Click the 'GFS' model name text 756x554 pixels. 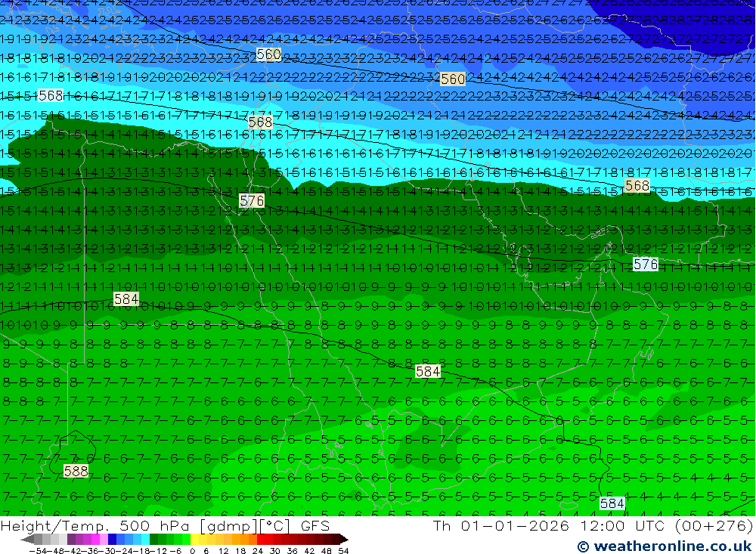(315, 525)
